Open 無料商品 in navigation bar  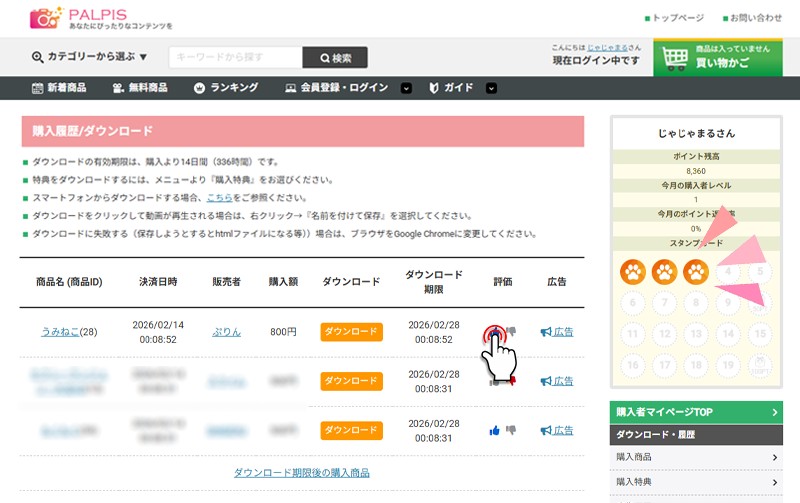(x=140, y=88)
